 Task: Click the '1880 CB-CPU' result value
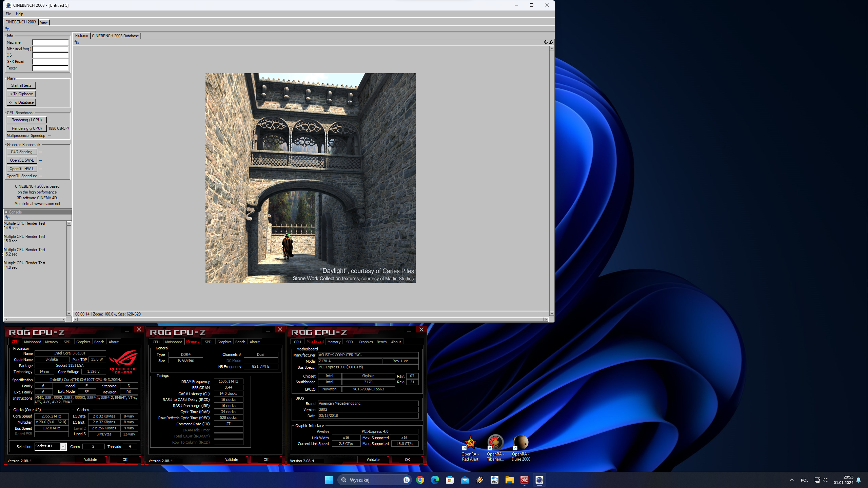coord(58,128)
